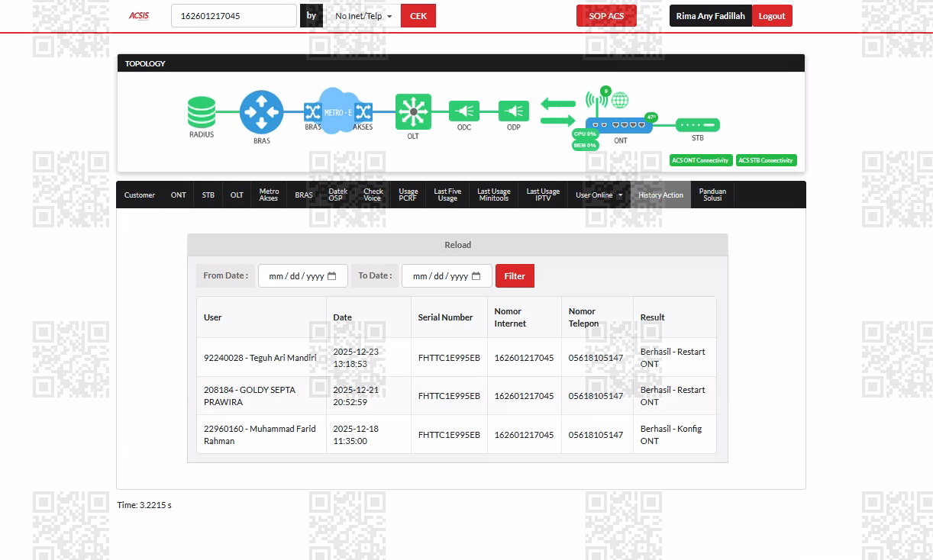The height and width of the screenshot is (560, 933).
Task: Open the Check Voice tab
Action: click(373, 195)
